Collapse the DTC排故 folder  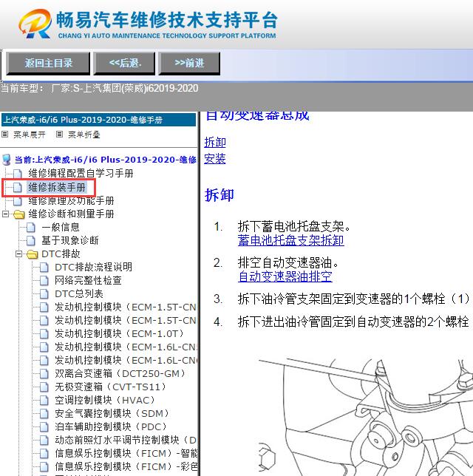(18, 254)
